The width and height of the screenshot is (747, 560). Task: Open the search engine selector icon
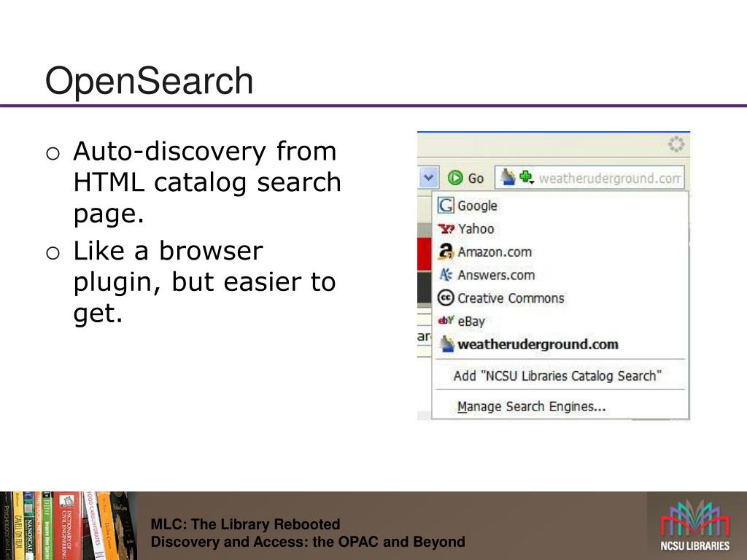point(518,178)
